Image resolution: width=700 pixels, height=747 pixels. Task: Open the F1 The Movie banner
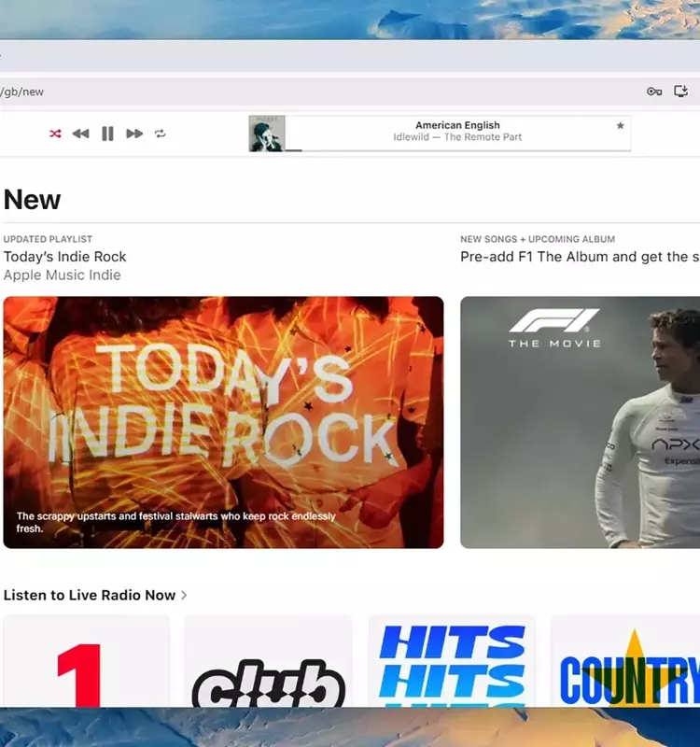click(580, 423)
